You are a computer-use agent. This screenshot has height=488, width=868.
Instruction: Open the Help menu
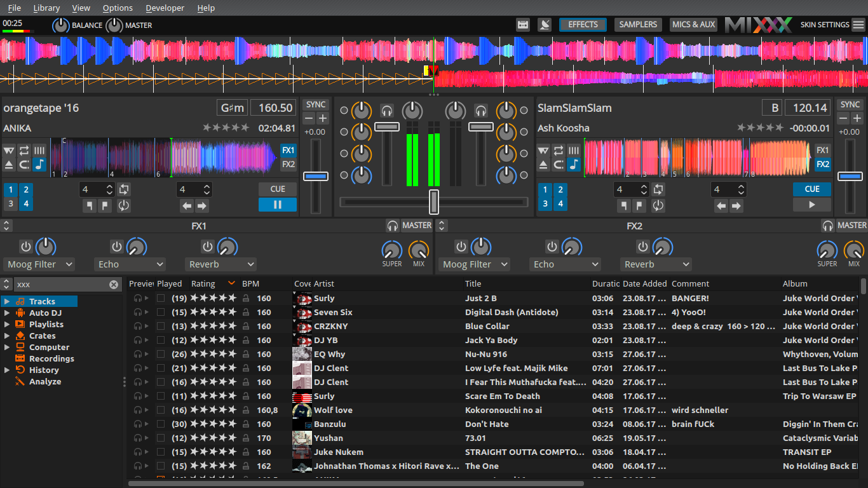point(206,8)
